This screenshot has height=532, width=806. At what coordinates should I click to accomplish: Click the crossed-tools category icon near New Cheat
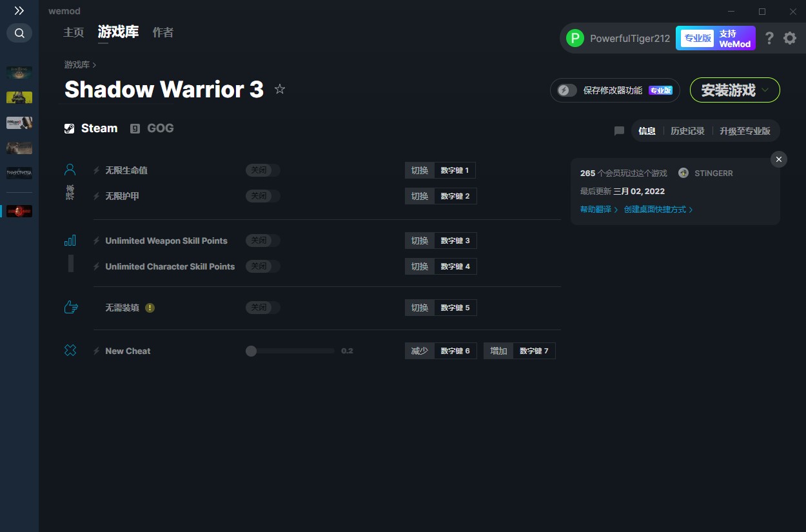pos(70,350)
